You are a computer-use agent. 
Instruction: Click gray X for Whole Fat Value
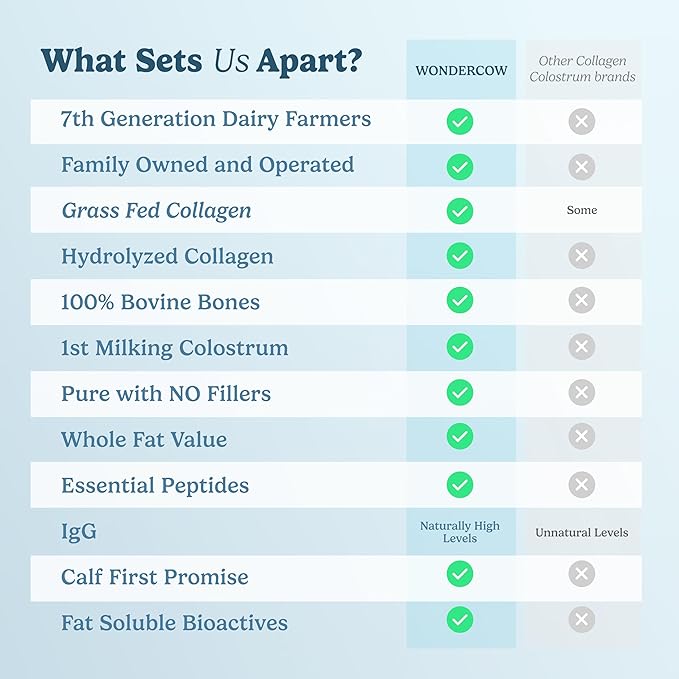click(x=581, y=438)
